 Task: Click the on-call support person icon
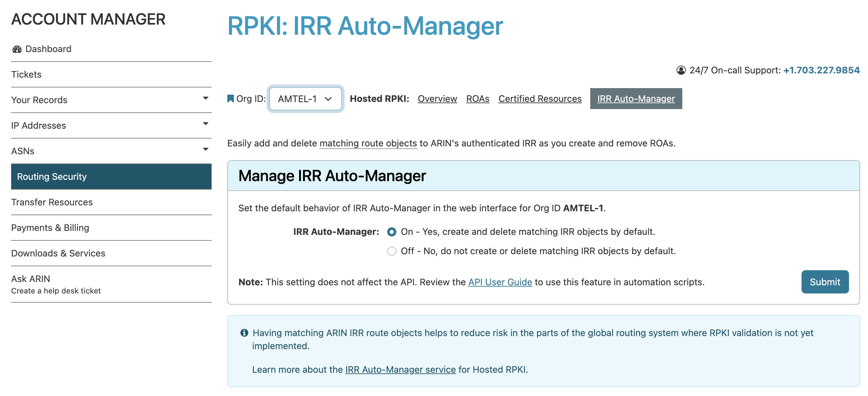pos(681,70)
